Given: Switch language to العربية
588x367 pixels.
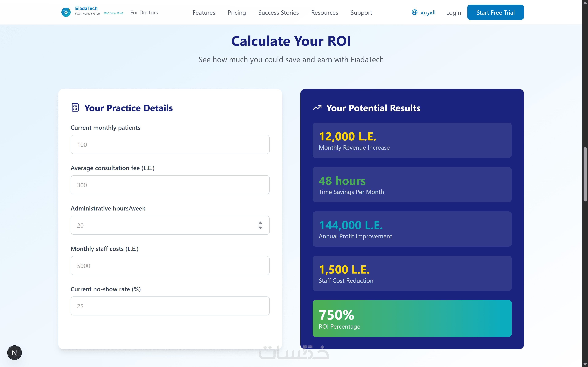Looking at the screenshot, I should [x=428, y=13].
